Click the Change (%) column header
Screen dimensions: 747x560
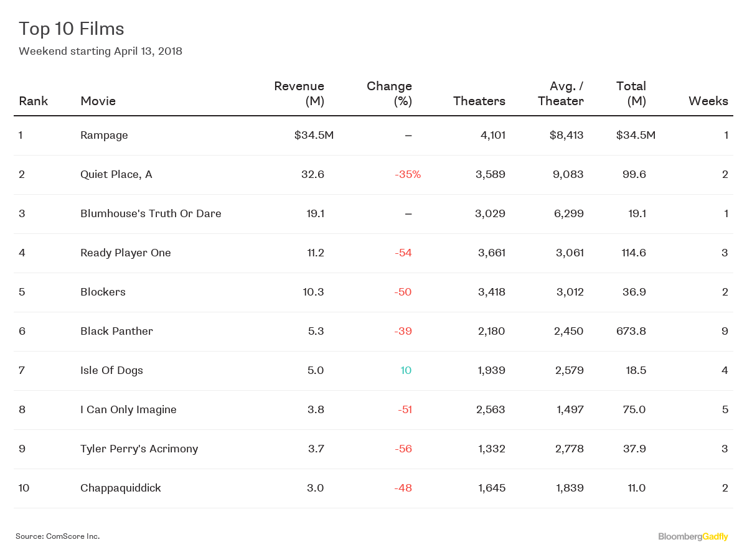[390, 93]
